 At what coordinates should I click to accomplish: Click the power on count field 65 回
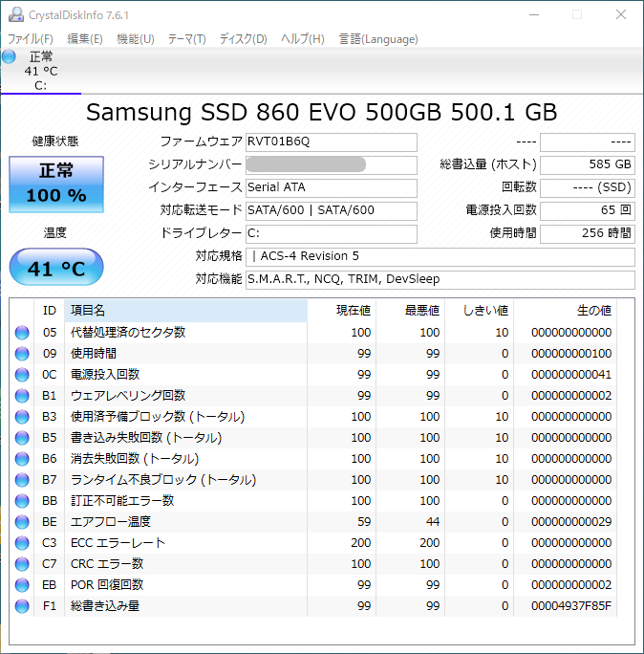(x=588, y=211)
